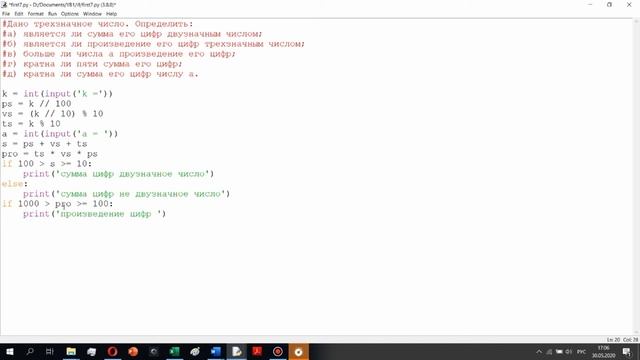Open the Window menu
This screenshot has width=640, height=360.
92,14
